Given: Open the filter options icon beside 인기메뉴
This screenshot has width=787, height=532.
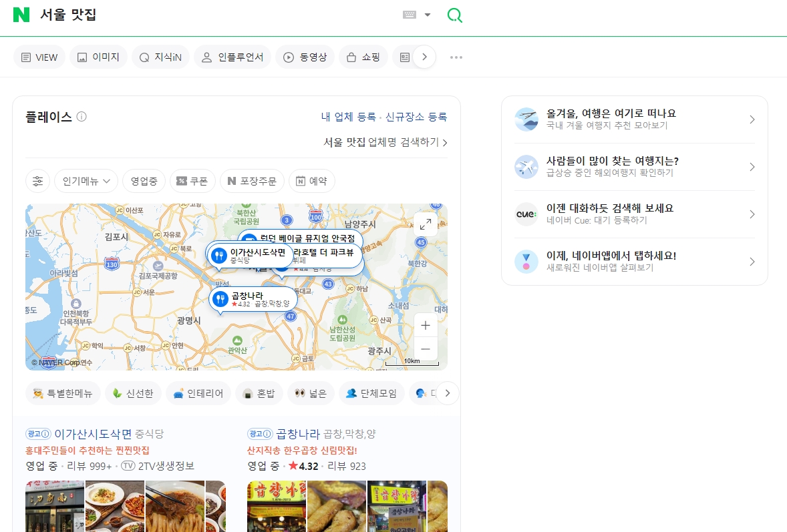Looking at the screenshot, I should 37,180.
